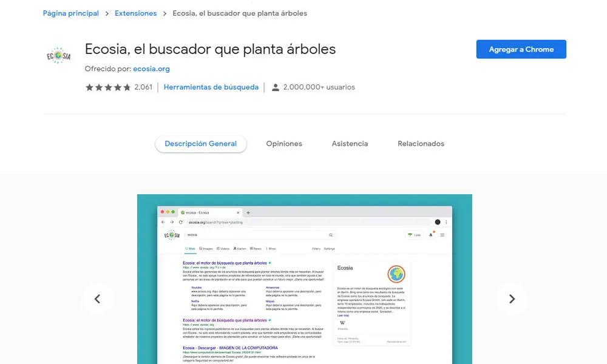The height and width of the screenshot is (364, 607).
Task: Switch to the Opiniones tab
Action: coord(284,144)
